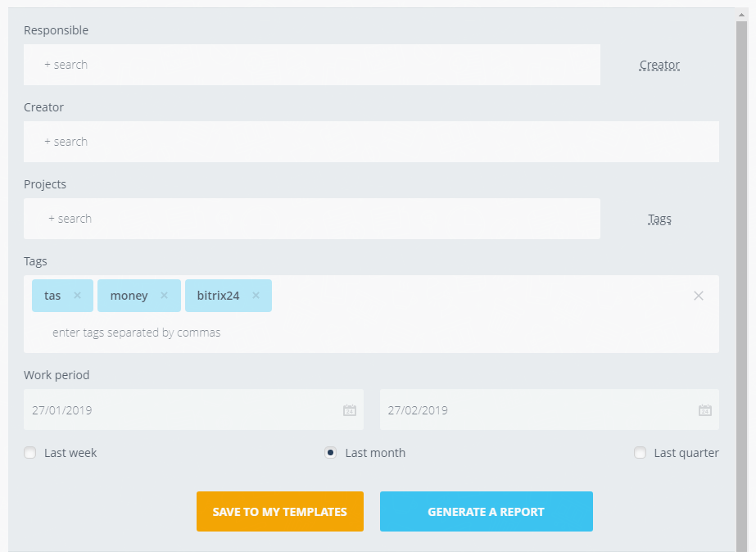This screenshot has width=756, height=552.
Task: Focus the Projects search field
Action: click(312, 219)
